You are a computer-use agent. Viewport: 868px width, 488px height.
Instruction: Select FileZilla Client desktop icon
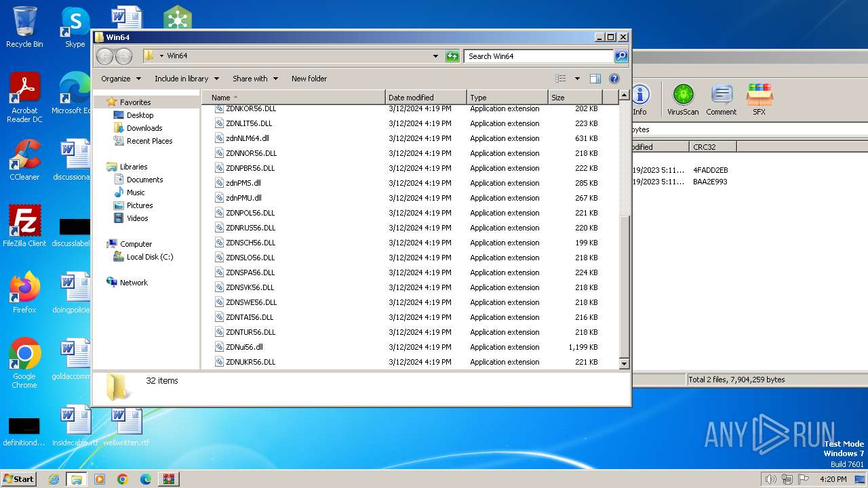click(24, 226)
